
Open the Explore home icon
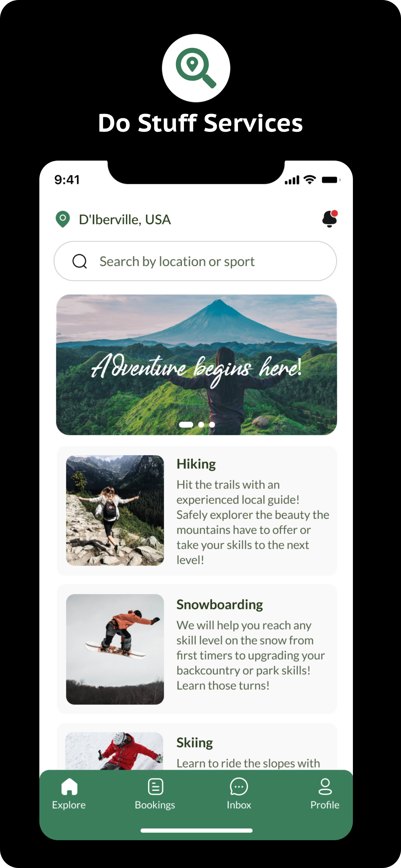pos(69,786)
